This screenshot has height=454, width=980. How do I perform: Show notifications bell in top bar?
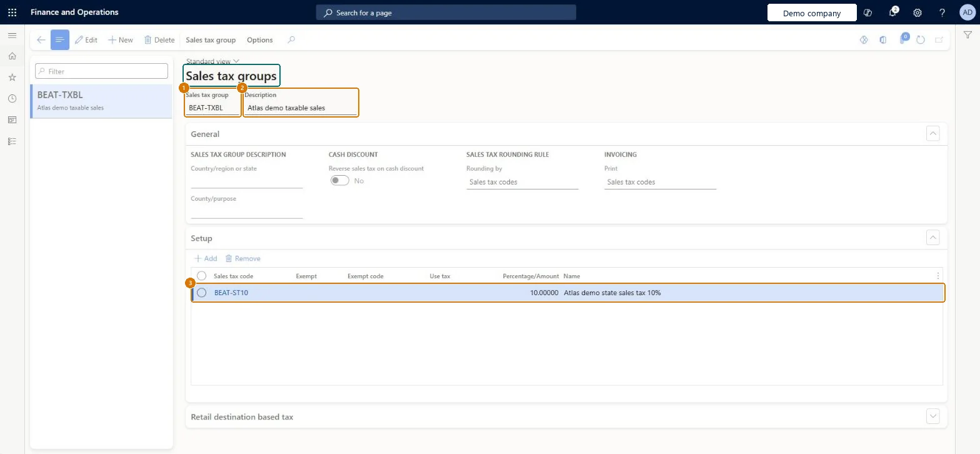[x=893, y=13]
